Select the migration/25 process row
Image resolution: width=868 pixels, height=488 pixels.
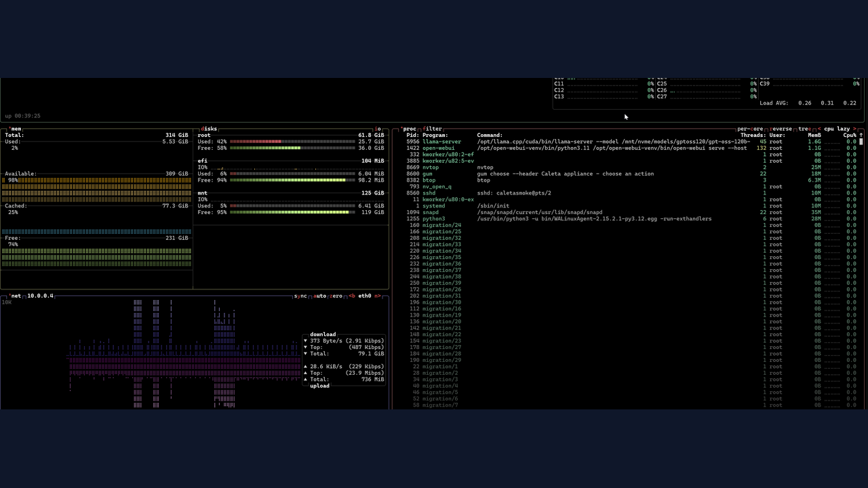click(x=631, y=232)
